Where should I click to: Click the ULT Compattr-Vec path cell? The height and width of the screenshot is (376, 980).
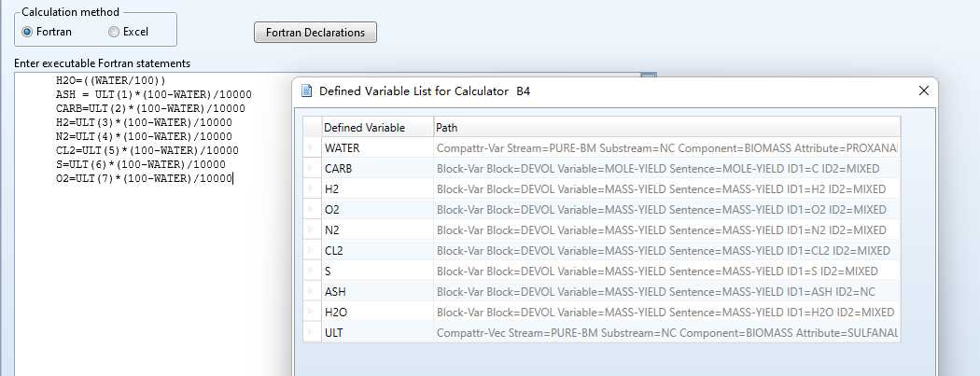click(666, 332)
